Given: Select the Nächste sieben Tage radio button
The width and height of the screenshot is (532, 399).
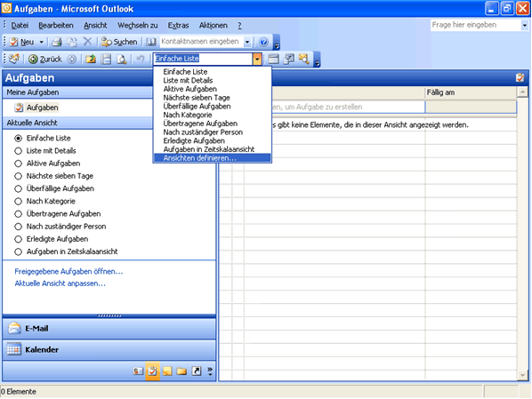Looking at the screenshot, I should [x=19, y=176].
